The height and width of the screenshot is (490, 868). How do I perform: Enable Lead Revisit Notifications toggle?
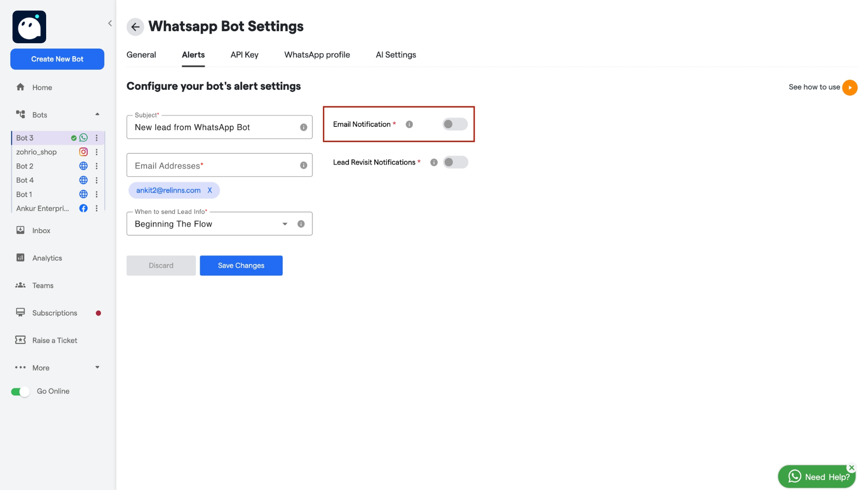point(455,162)
